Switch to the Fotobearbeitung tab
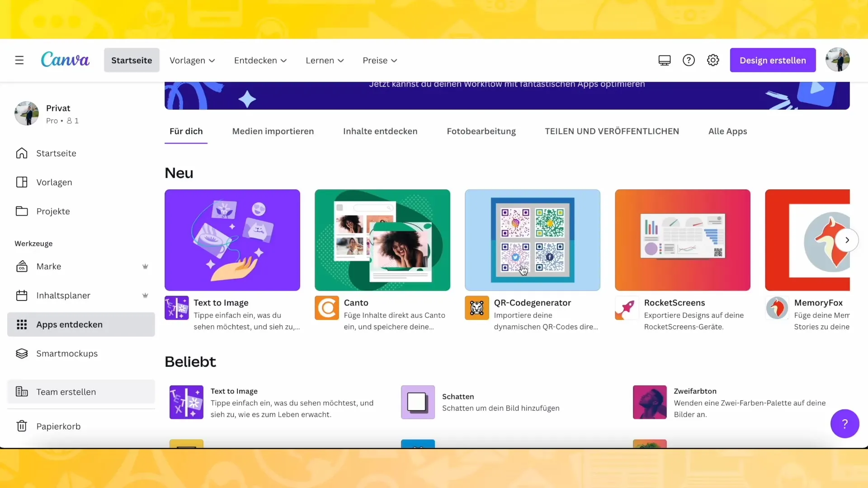Viewport: 868px width, 488px height. click(481, 131)
